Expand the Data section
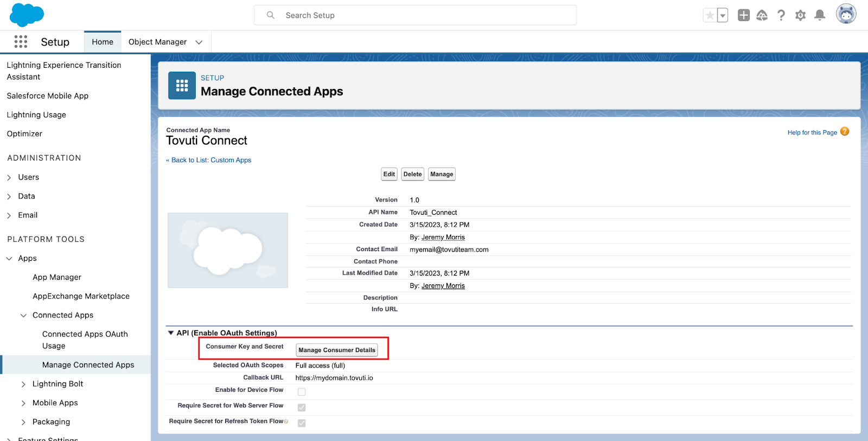Viewport: 868px width, 441px height. [9, 196]
